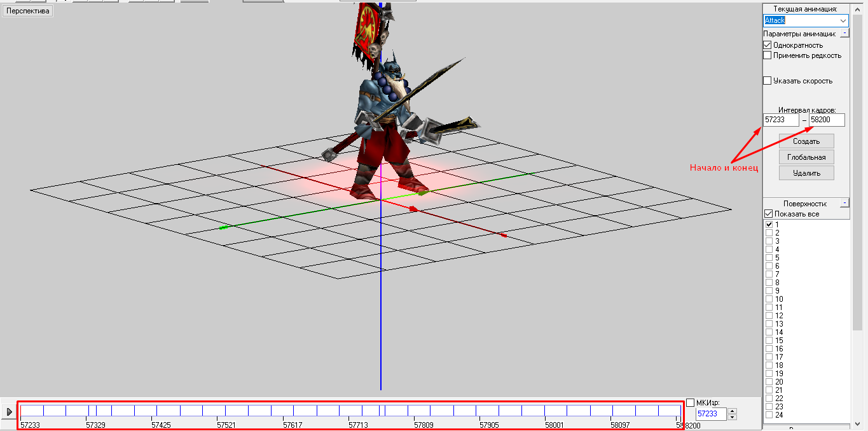The image size is (868, 431).
Task: Click the Перспектива view label button
Action: [x=27, y=11]
